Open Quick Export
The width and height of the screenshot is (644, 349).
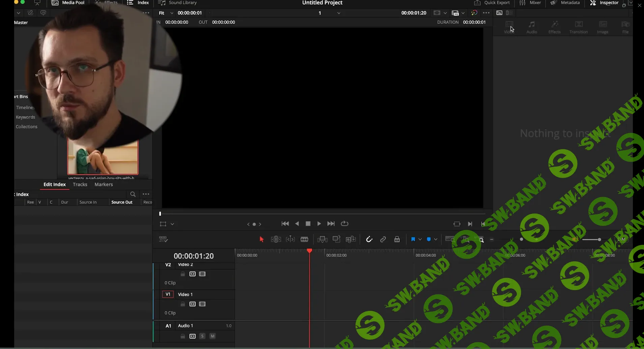coord(492,3)
